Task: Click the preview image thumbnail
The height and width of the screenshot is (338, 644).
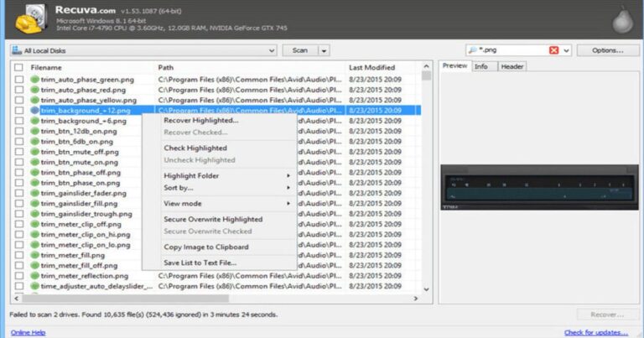Action: click(x=539, y=188)
